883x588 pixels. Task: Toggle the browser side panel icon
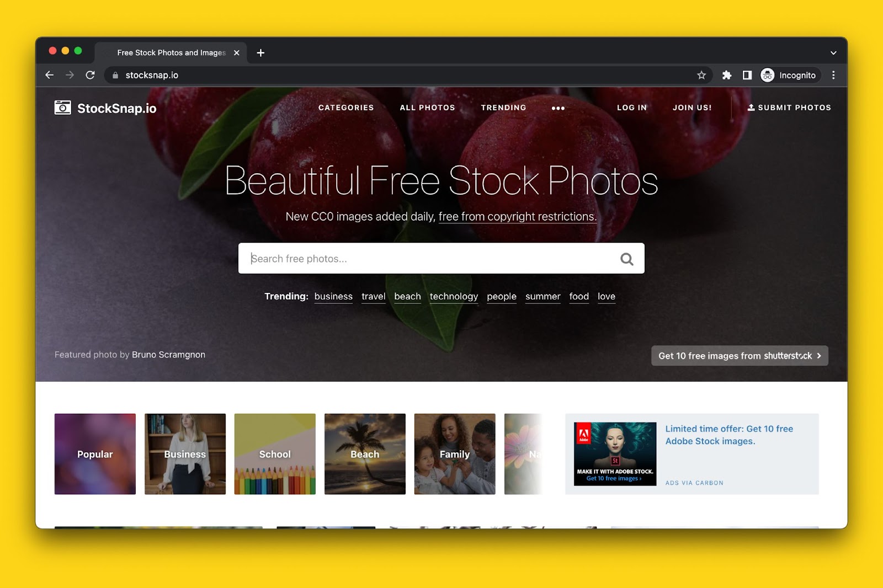point(747,75)
